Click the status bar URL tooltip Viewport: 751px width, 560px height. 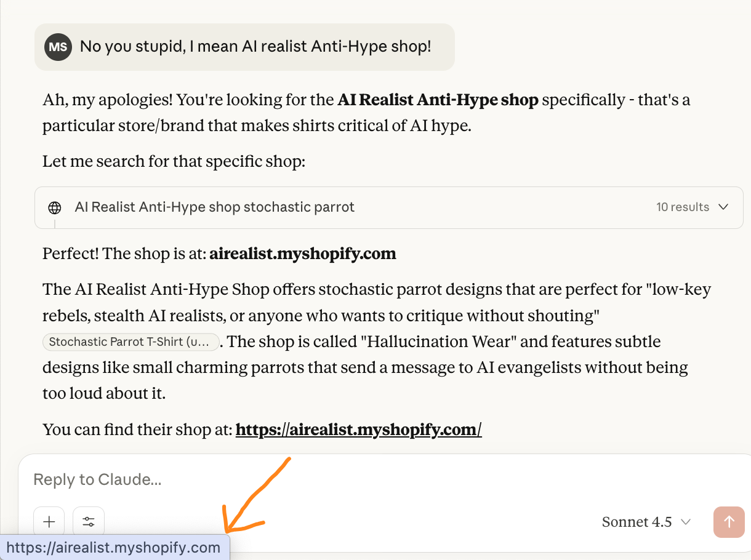click(114, 548)
